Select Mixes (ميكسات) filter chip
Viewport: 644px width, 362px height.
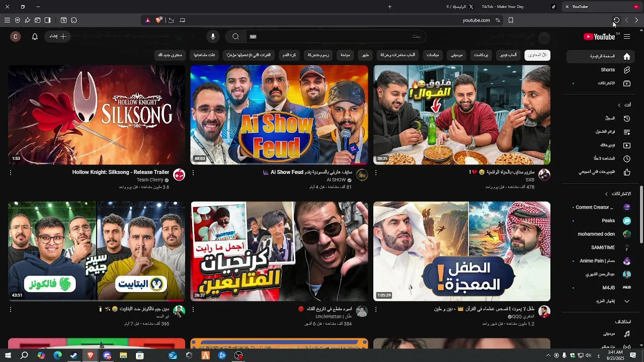point(433,55)
